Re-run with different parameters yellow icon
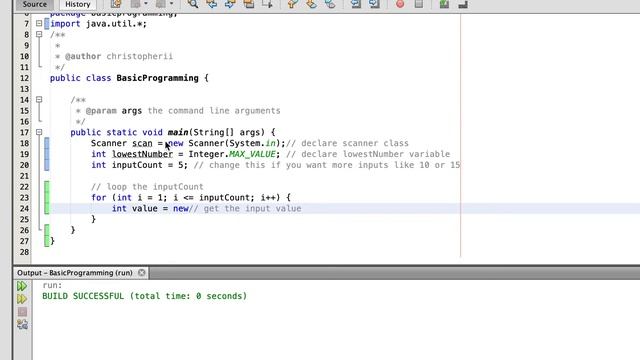 click(x=22, y=299)
